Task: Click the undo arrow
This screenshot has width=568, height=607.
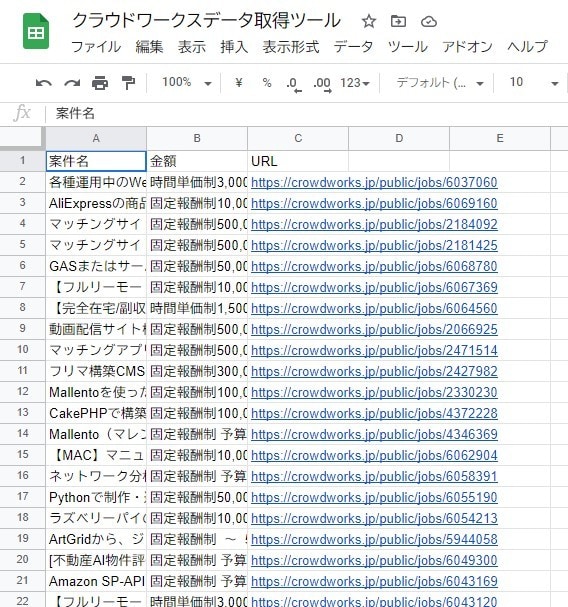Action: tap(43, 83)
